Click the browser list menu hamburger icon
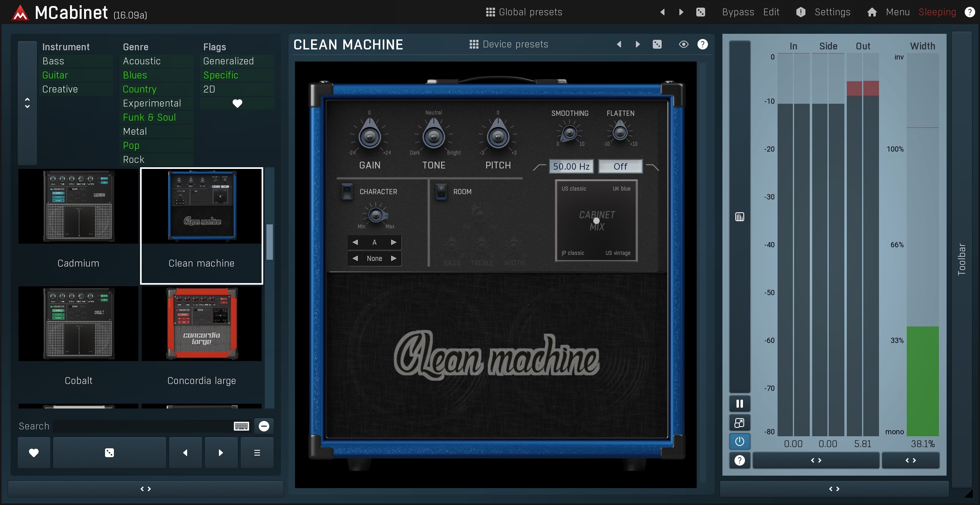The width and height of the screenshot is (980, 505). pos(257,453)
